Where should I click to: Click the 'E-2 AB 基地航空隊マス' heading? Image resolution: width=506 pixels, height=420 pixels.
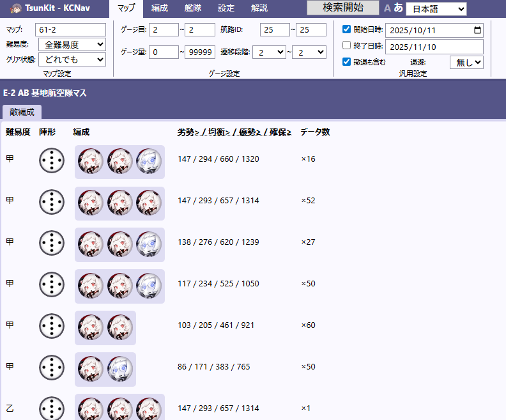pyautogui.click(x=45, y=93)
